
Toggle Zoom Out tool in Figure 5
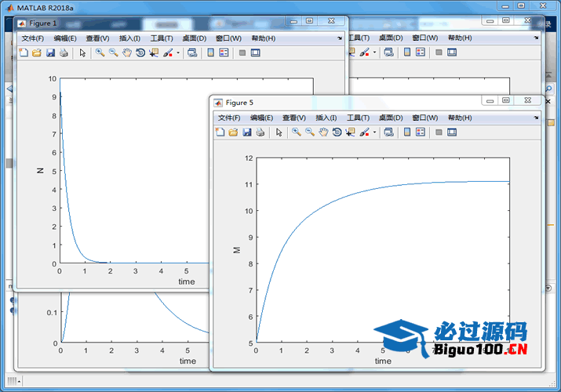tap(310, 132)
